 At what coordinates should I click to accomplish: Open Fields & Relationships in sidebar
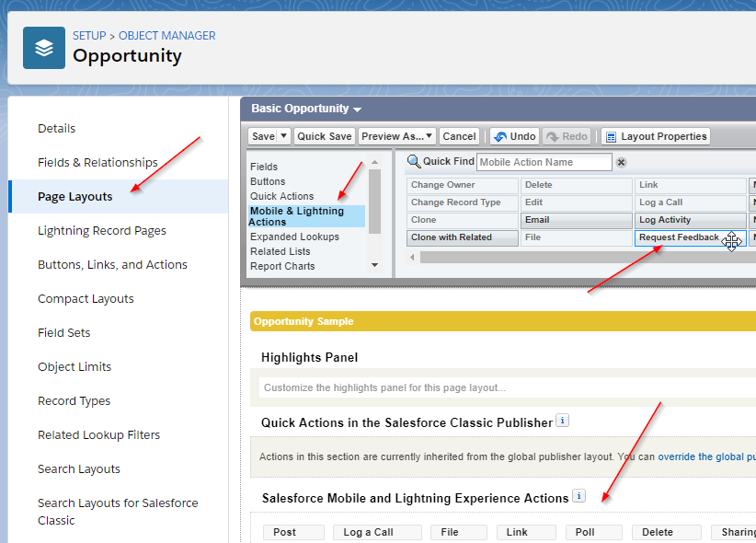97,163
